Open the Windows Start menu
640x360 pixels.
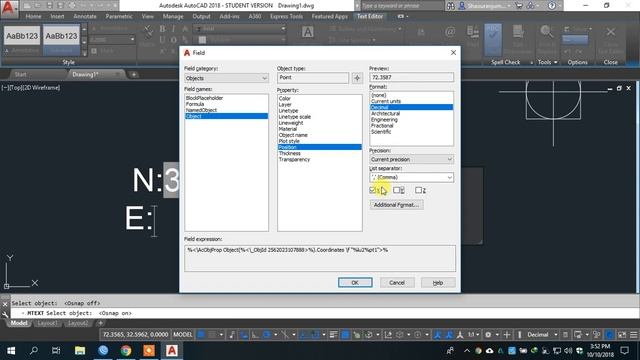tap(11, 351)
